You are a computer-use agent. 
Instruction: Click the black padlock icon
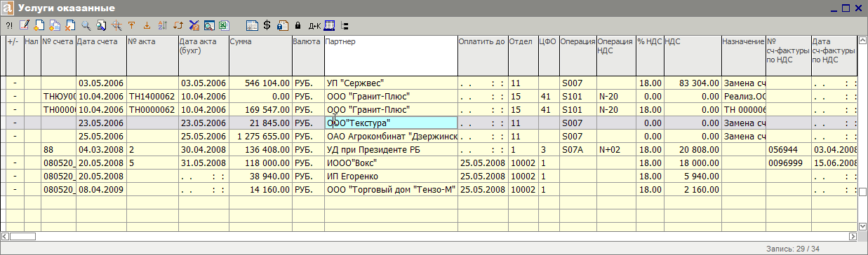point(298,25)
